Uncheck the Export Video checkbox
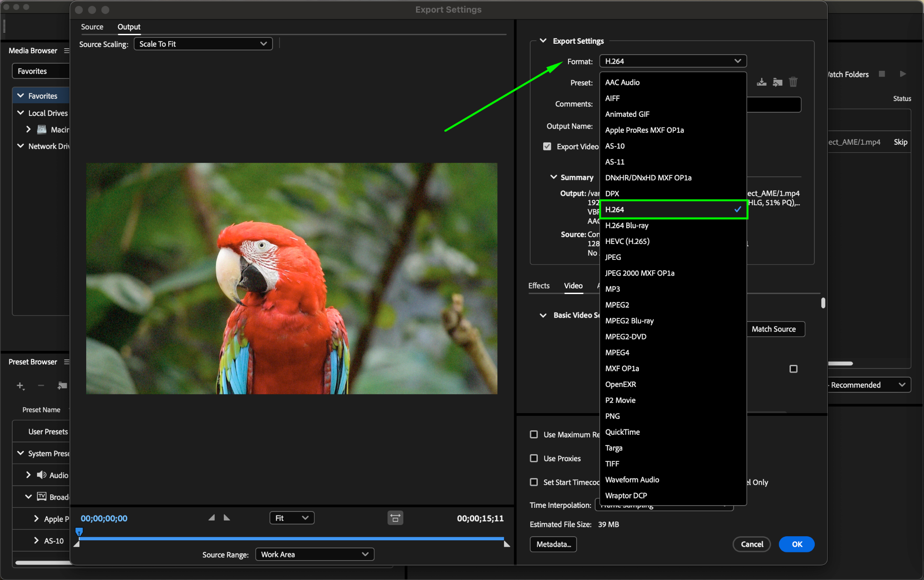 click(547, 147)
